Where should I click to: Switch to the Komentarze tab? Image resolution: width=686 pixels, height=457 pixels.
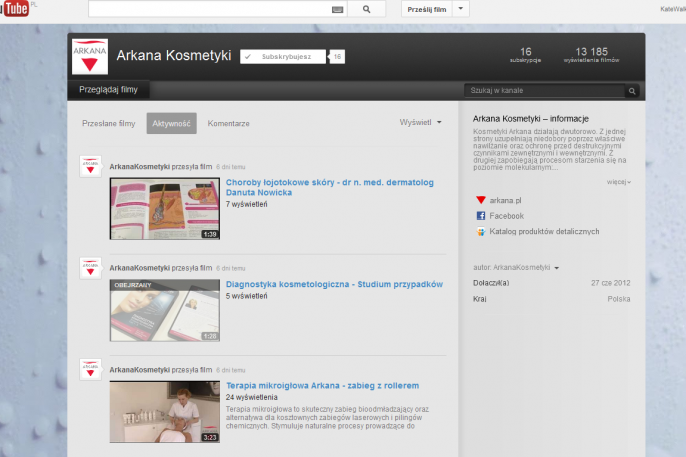pos(228,123)
